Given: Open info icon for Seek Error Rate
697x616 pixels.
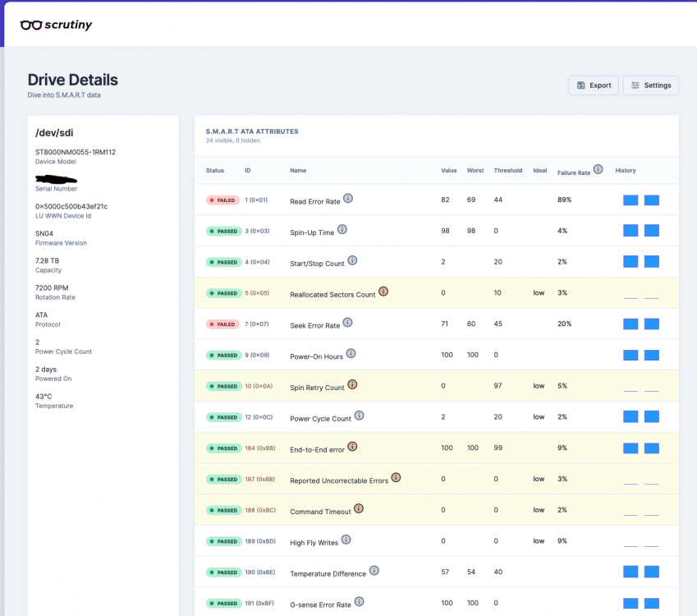Looking at the screenshot, I should (x=347, y=323).
